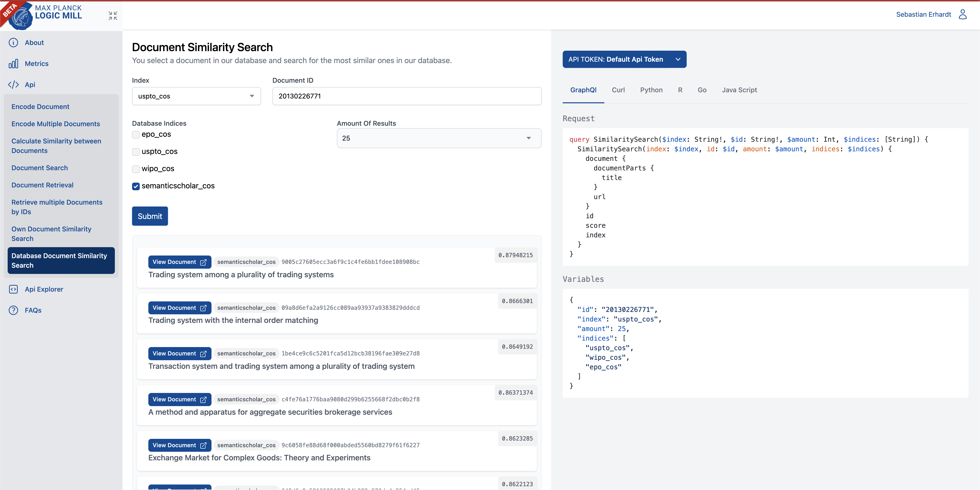Viewport: 980px width, 490px height.
Task: Open Encode Multiple Documents page
Action: [56, 124]
